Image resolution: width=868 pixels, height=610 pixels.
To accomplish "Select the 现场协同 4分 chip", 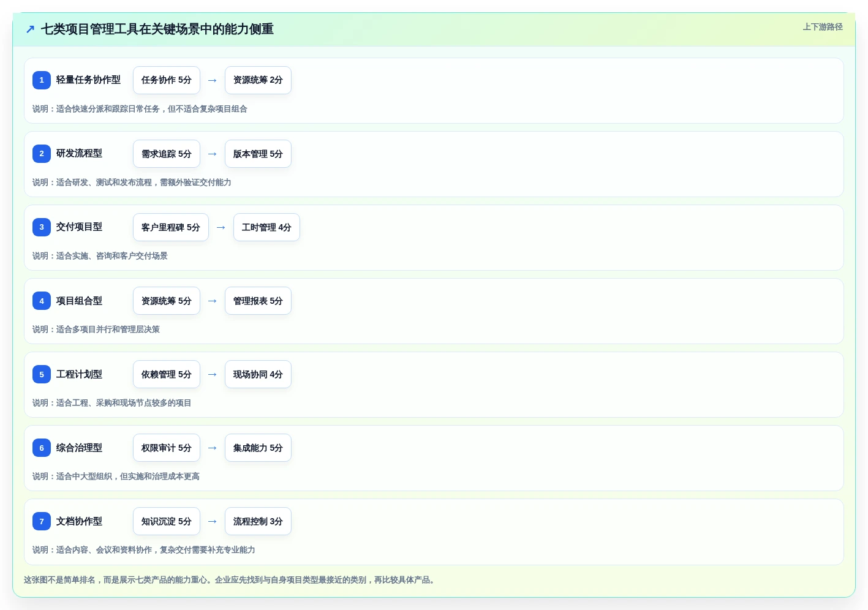I will click(258, 374).
